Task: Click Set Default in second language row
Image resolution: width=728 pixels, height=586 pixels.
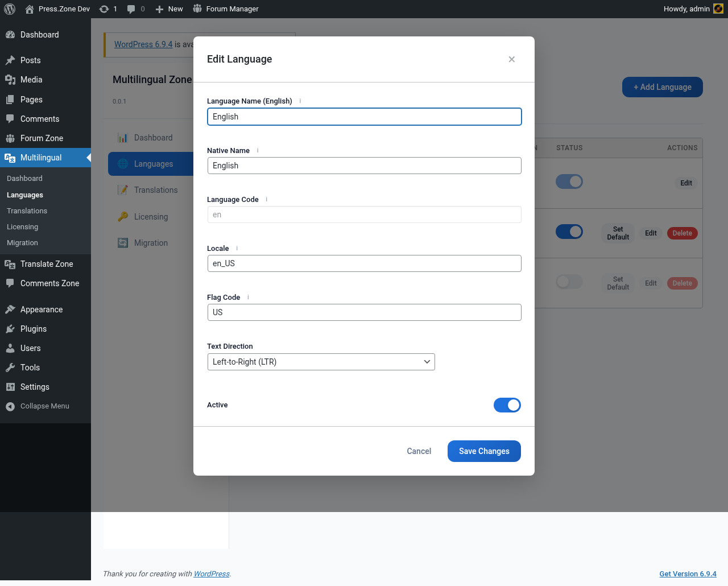Action: click(618, 233)
